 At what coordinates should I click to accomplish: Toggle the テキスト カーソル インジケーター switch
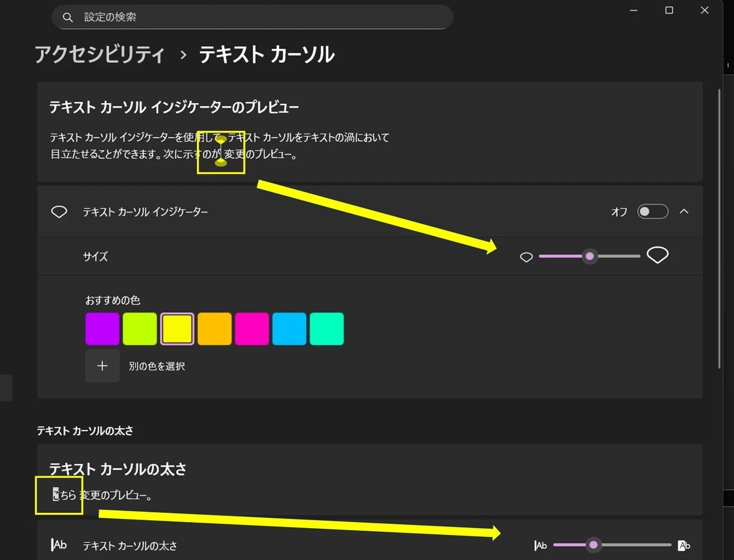pyautogui.click(x=653, y=212)
